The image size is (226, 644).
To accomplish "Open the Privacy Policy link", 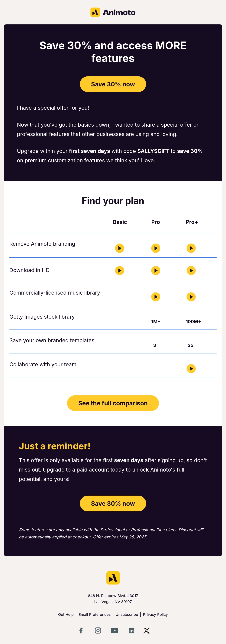I will [155, 614].
